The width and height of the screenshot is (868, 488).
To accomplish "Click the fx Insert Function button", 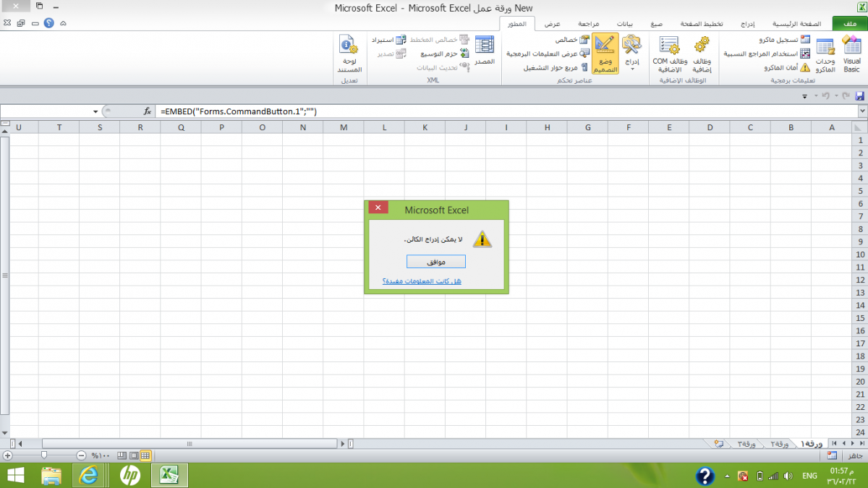I will pos(148,111).
